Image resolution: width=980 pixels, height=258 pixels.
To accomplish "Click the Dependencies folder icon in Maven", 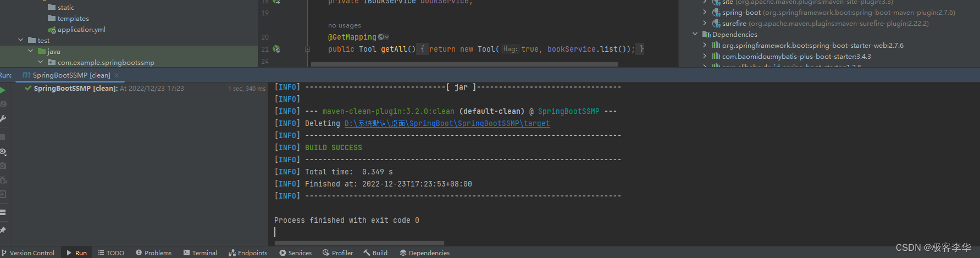I will click(706, 34).
